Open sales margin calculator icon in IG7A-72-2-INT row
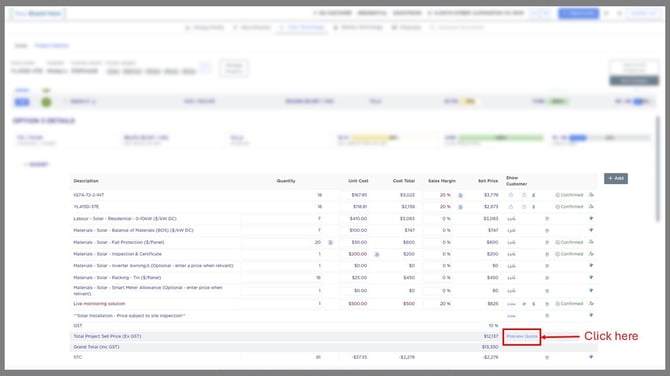 (x=460, y=195)
